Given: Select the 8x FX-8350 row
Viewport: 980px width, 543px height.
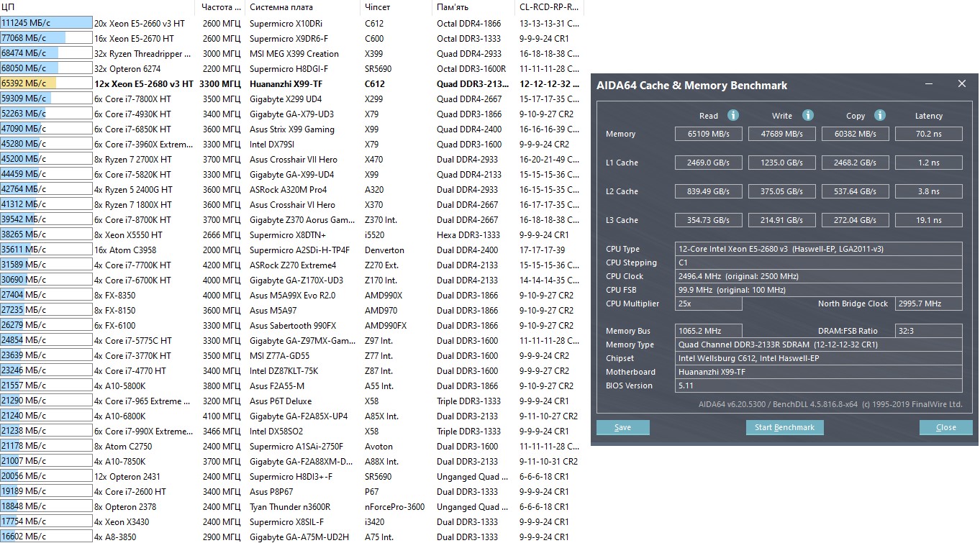Looking at the screenshot, I should (x=291, y=295).
